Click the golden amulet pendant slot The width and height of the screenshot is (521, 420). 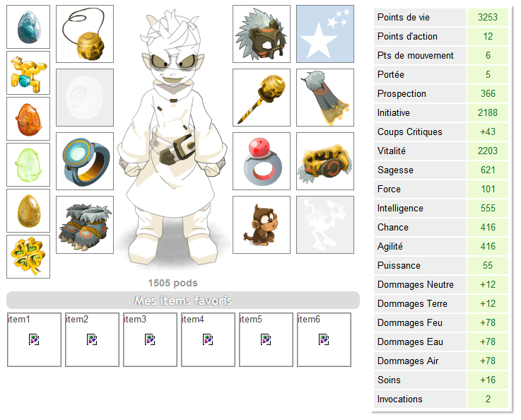coord(85,34)
